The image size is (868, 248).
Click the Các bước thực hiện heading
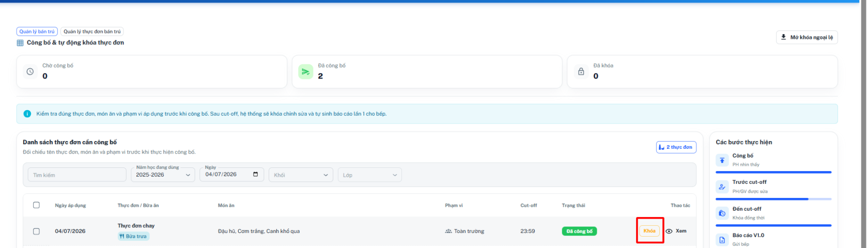click(x=744, y=142)
